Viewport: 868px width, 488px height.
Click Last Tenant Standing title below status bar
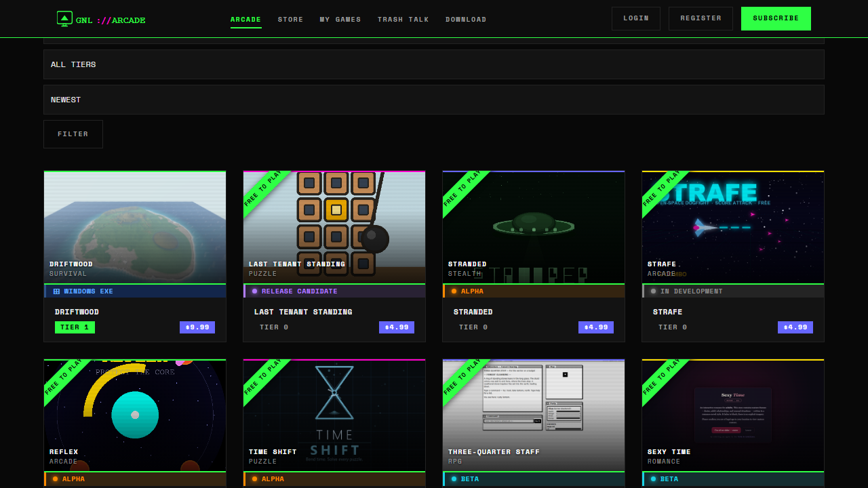point(303,312)
